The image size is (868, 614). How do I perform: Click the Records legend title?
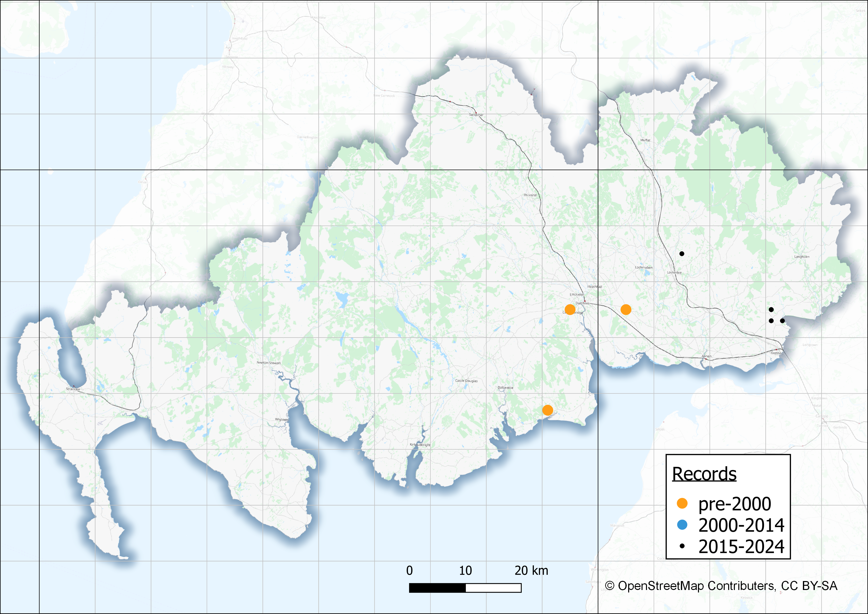[x=704, y=474]
